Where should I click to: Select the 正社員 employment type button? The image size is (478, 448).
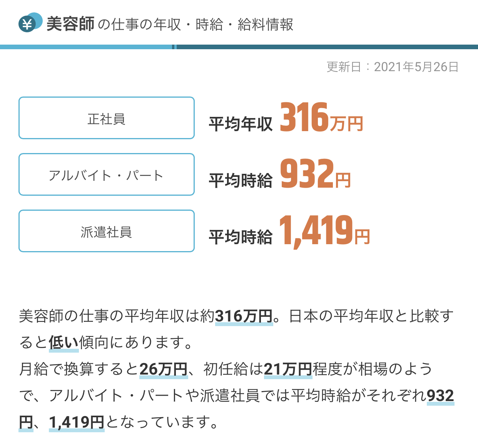point(107,118)
